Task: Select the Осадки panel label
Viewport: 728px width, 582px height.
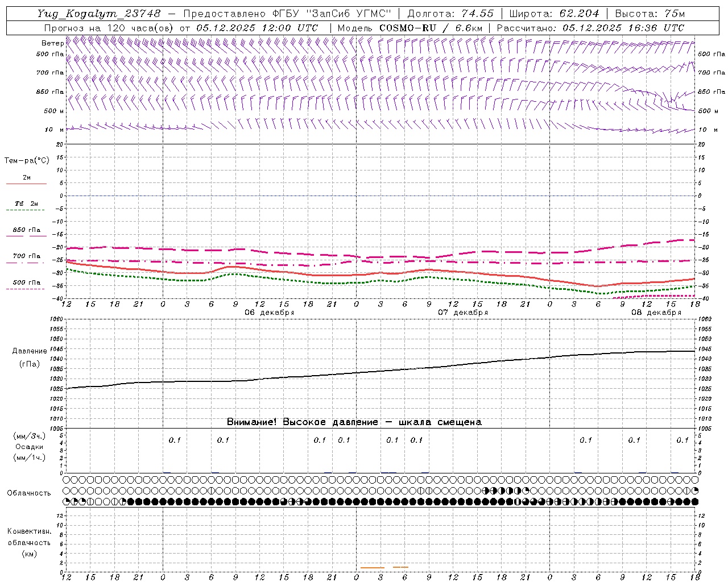Action: pos(29,447)
